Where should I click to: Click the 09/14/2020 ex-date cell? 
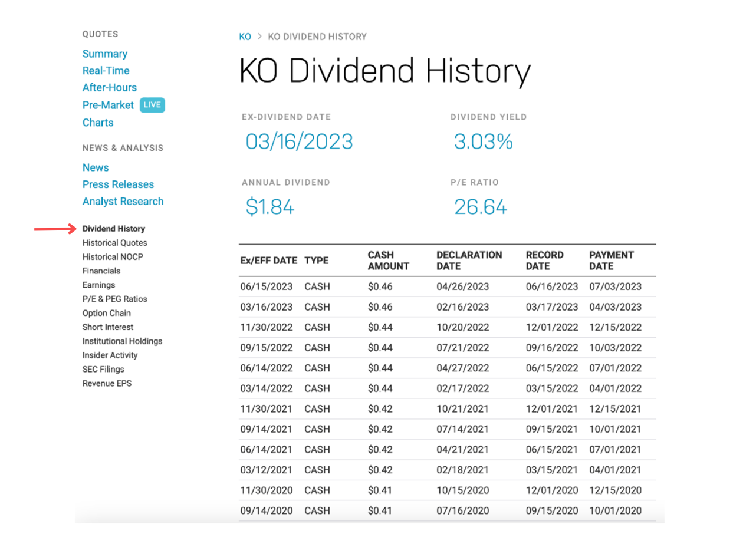[267, 511]
